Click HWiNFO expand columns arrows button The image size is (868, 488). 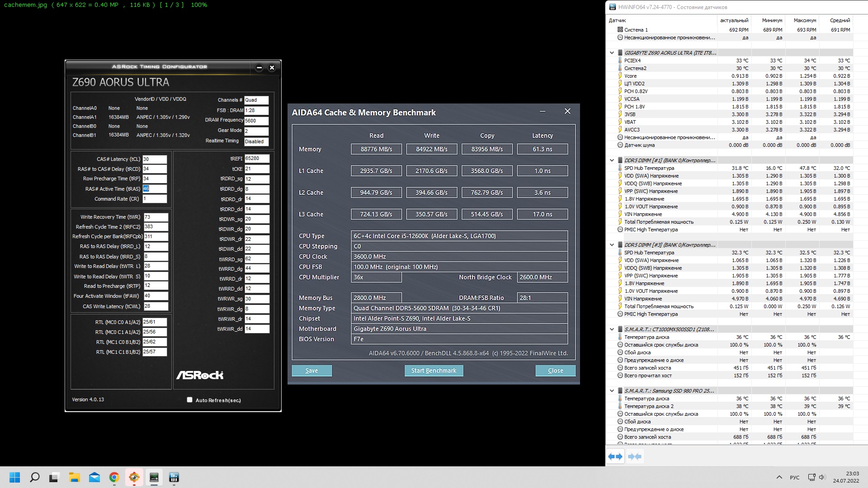pos(615,456)
